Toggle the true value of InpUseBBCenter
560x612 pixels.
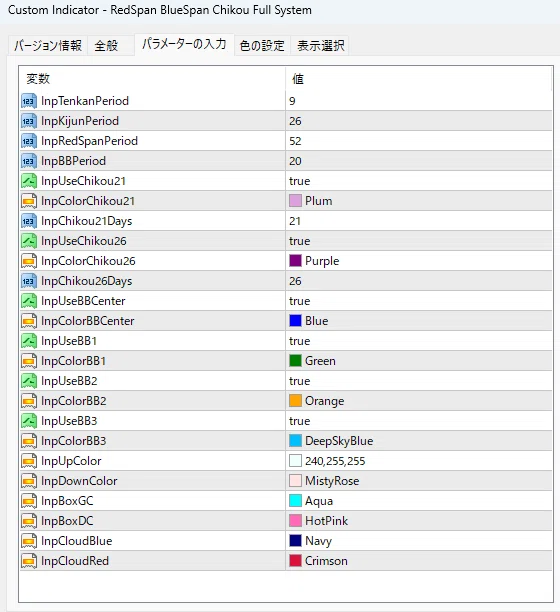(299, 301)
